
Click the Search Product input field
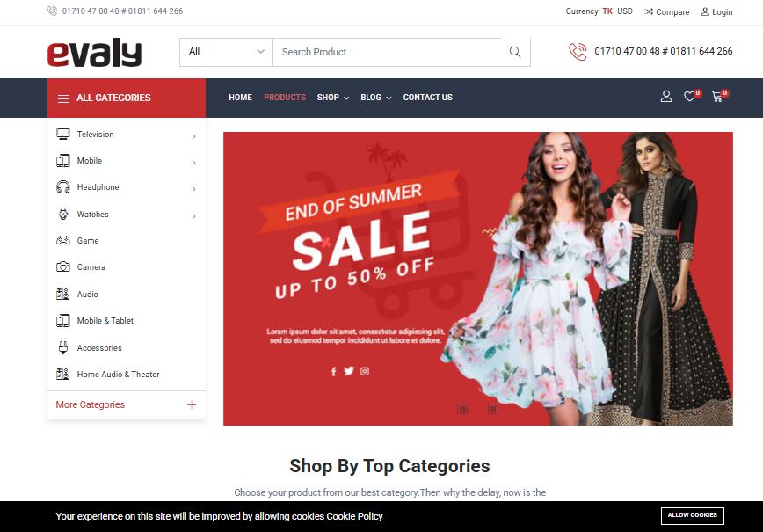pyautogui.click(x=389, y=52)
